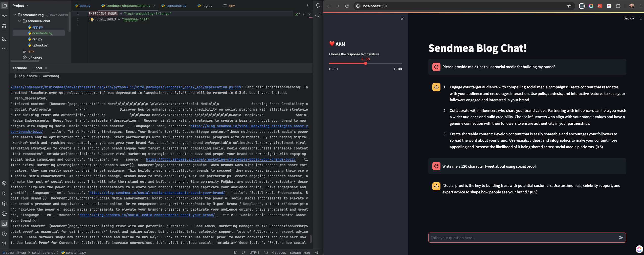Open the Problems tool window

coord(4,234)
